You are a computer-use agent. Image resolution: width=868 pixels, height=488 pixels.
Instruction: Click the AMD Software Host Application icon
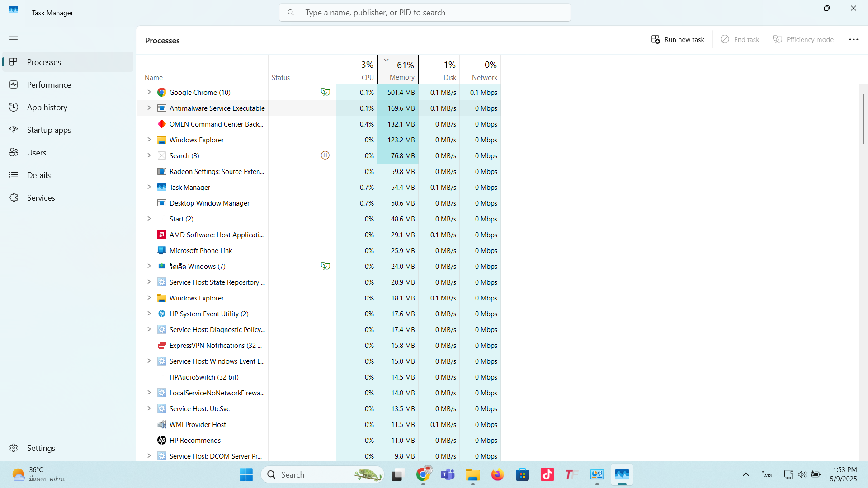point(161,235)
